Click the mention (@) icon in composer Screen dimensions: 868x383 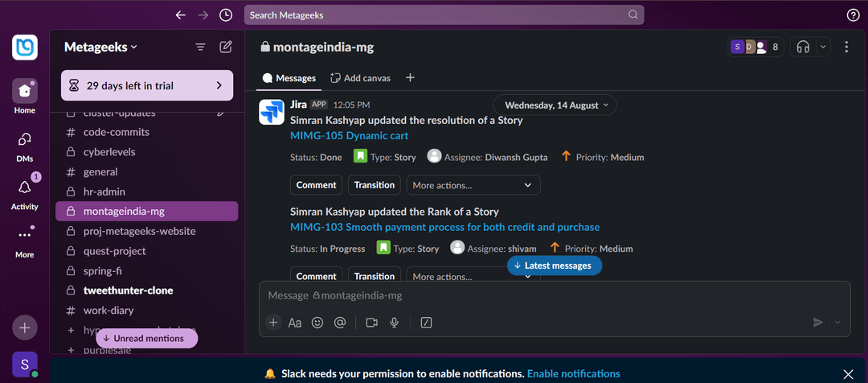[340, 323]
